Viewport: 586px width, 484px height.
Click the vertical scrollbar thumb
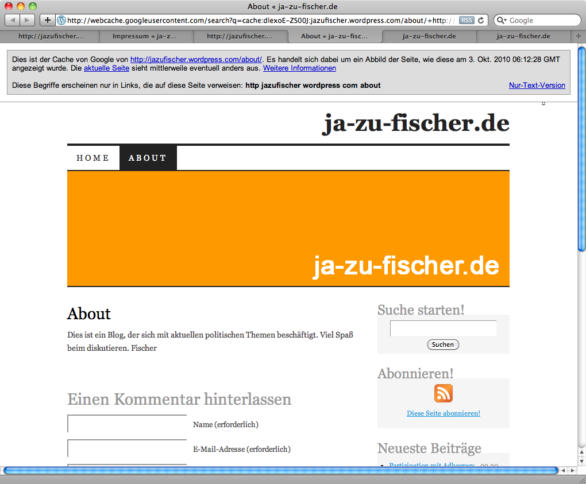[582, 149]
